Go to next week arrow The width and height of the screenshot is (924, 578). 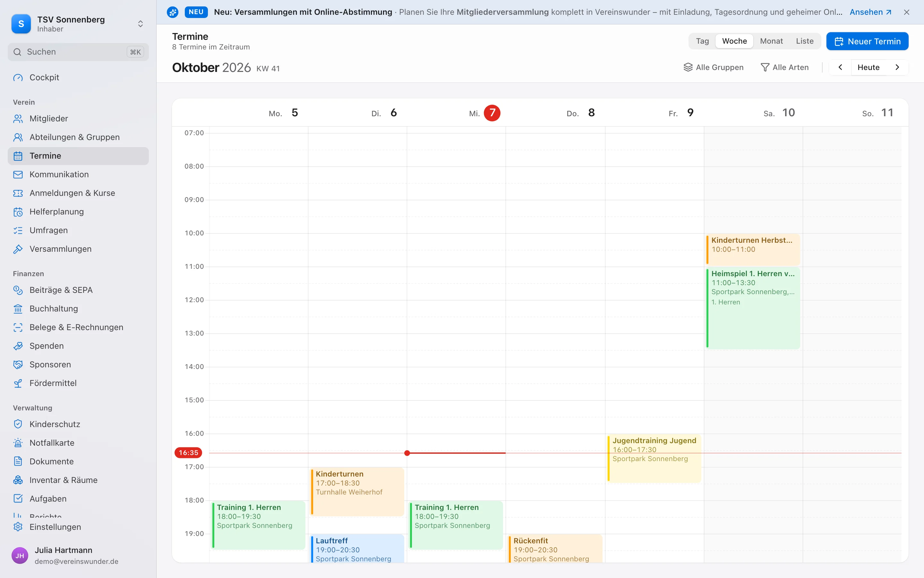[x=897, y=68]
